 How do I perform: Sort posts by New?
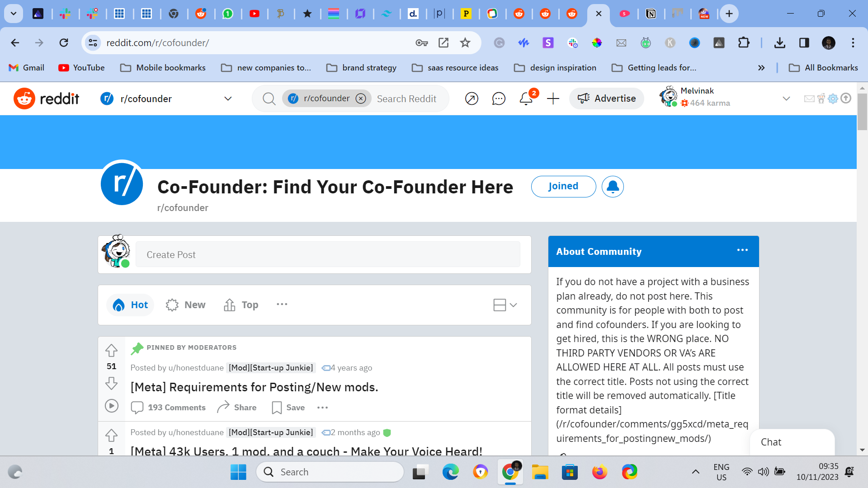point(186,305)
